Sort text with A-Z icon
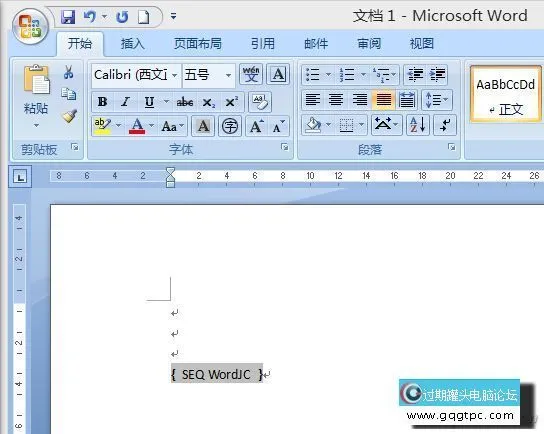The height and width of the screenshot is (434, 544). tap(418, 125)
